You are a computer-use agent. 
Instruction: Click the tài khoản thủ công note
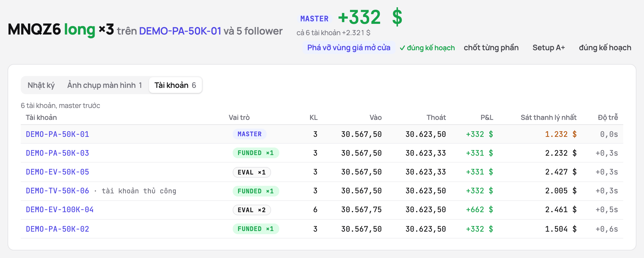click(x=139, y=191)
